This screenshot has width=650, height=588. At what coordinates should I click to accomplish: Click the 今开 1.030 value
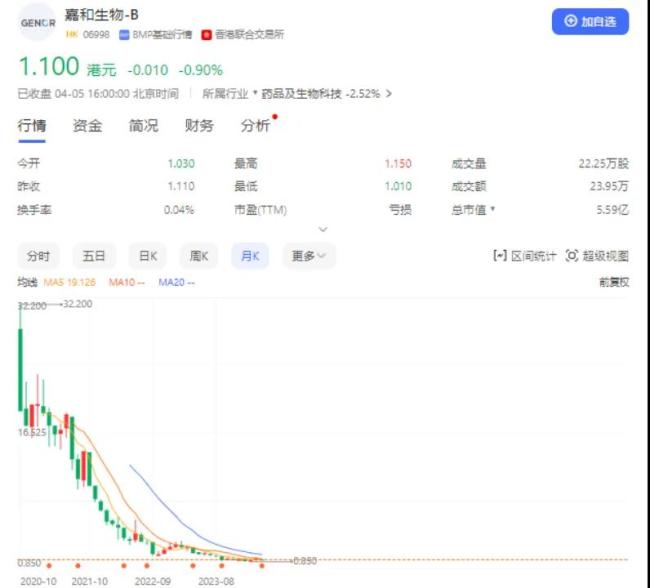[x=181, y=163]
